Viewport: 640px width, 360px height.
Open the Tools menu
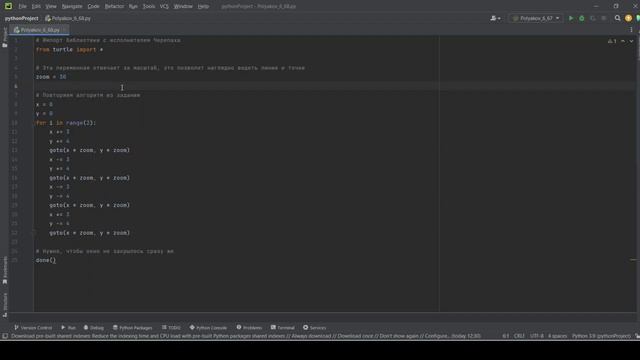coord(149,6)
